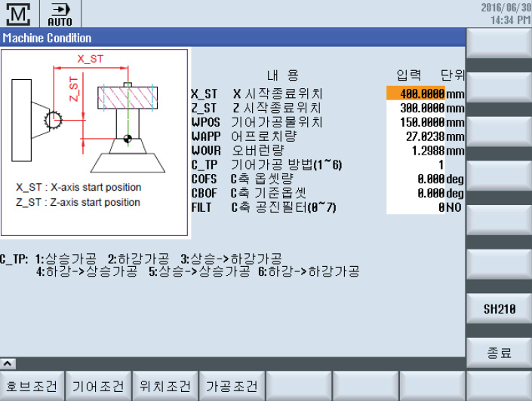Click the small up-arrow expander at bottom left
The image size is (532, 401).
[7, 363]
